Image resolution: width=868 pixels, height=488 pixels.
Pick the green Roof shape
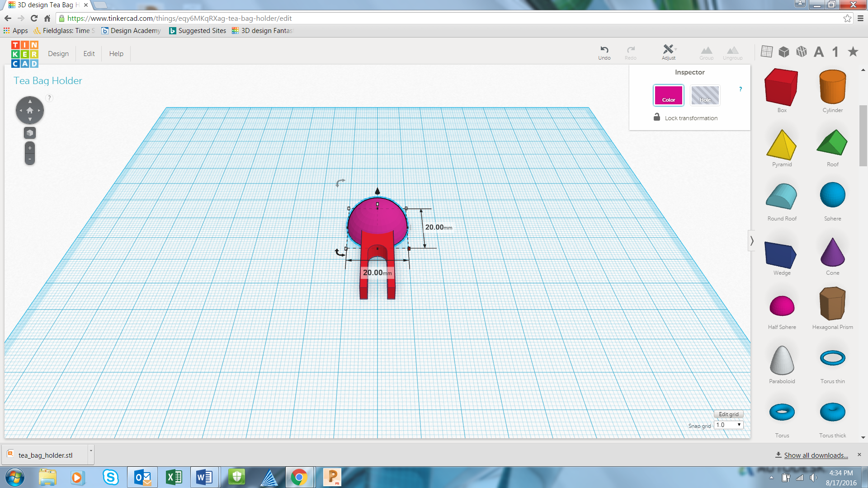(x=832, y=142)
